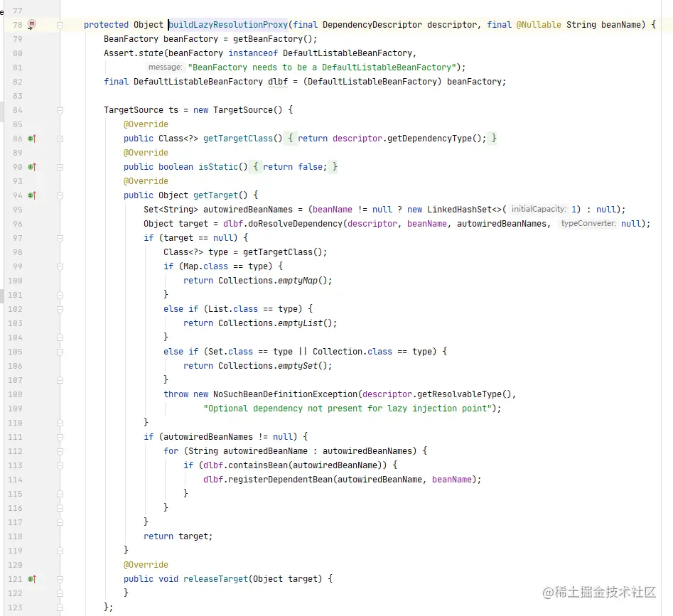Click the override gutter icon beside isStatic
673x616 pixels.
coord(32,167)
